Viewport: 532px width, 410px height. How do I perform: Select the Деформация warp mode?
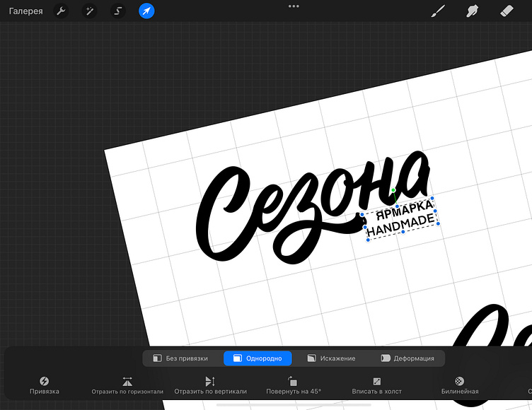pyautogui.click(x=407, y=358)
